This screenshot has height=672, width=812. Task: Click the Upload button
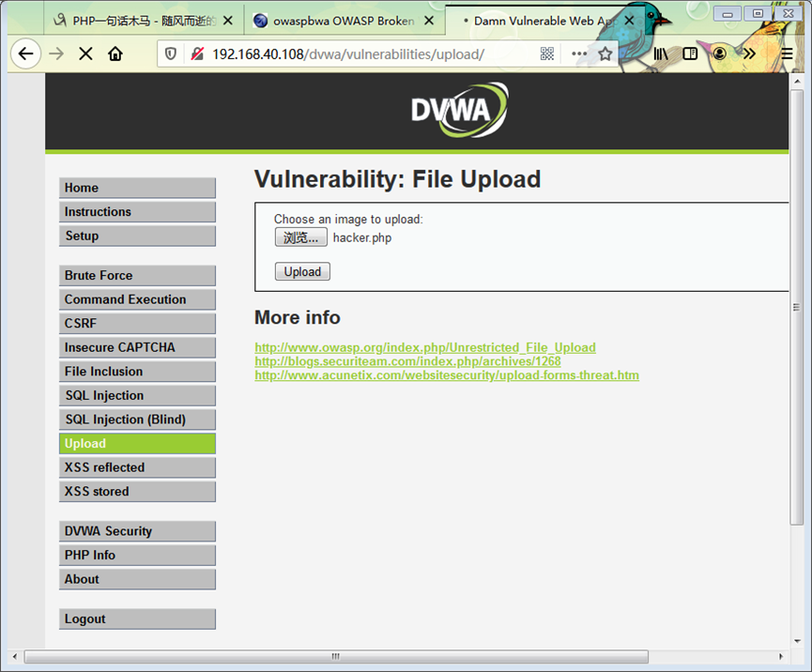(x=302, y=271)
